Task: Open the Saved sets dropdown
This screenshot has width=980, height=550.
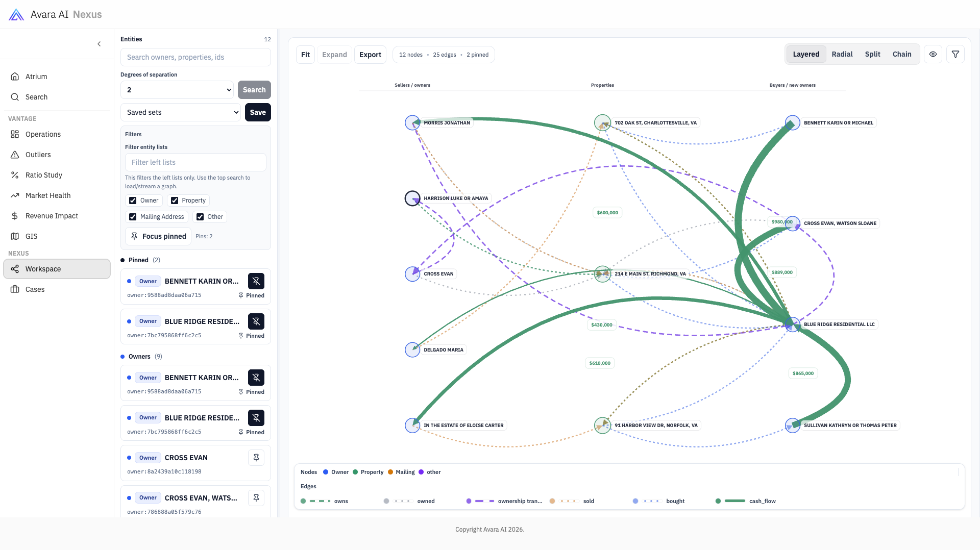Action: (x=180, y=112)
